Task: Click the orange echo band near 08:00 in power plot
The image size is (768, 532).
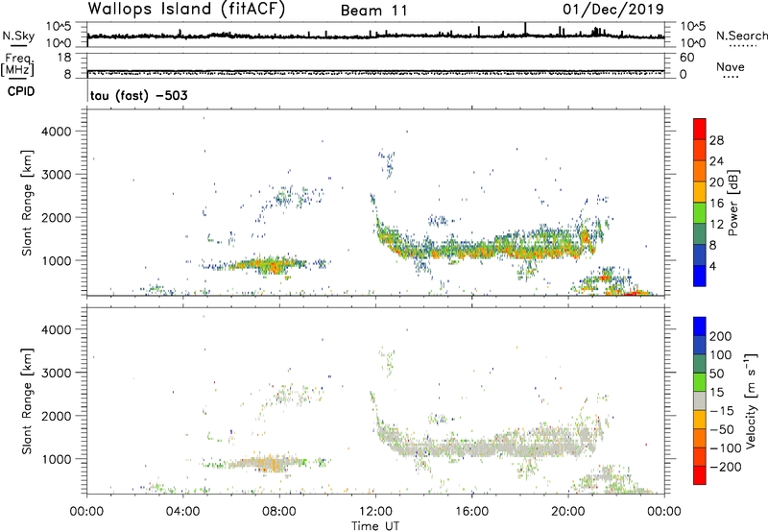Action: (270, 265)
